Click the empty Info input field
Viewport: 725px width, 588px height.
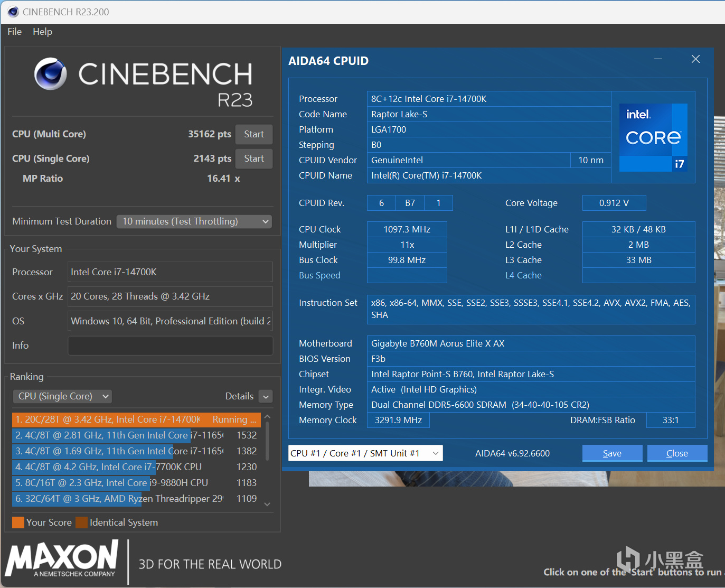click(x=170, y=346)
